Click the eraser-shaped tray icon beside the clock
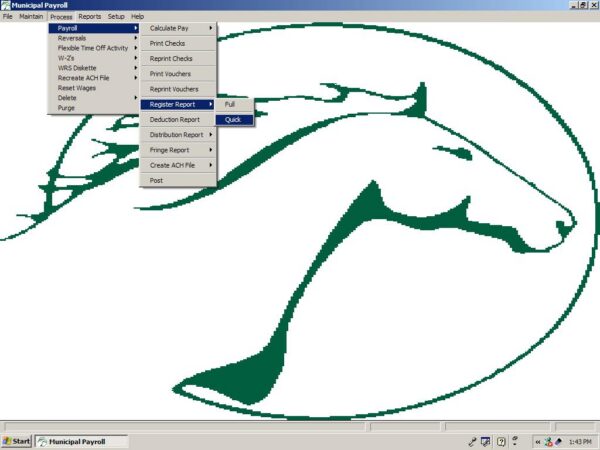 pos(558,441)
